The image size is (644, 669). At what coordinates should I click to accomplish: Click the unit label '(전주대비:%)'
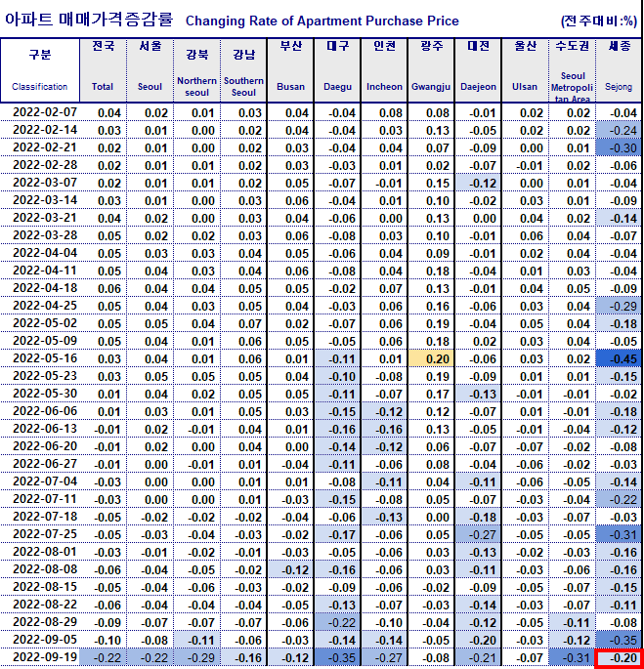click(598, 21)
